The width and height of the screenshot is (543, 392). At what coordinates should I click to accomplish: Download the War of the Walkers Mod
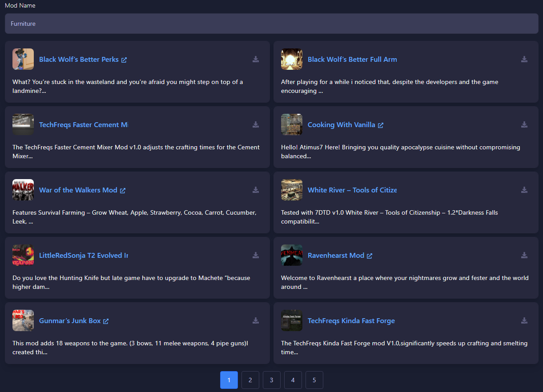pyautogui.click(x=256, y=190)
